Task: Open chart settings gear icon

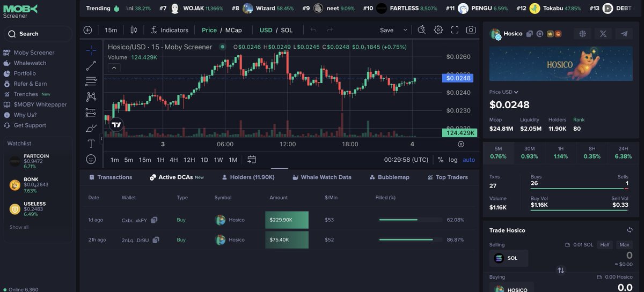Action: [438, 30]
